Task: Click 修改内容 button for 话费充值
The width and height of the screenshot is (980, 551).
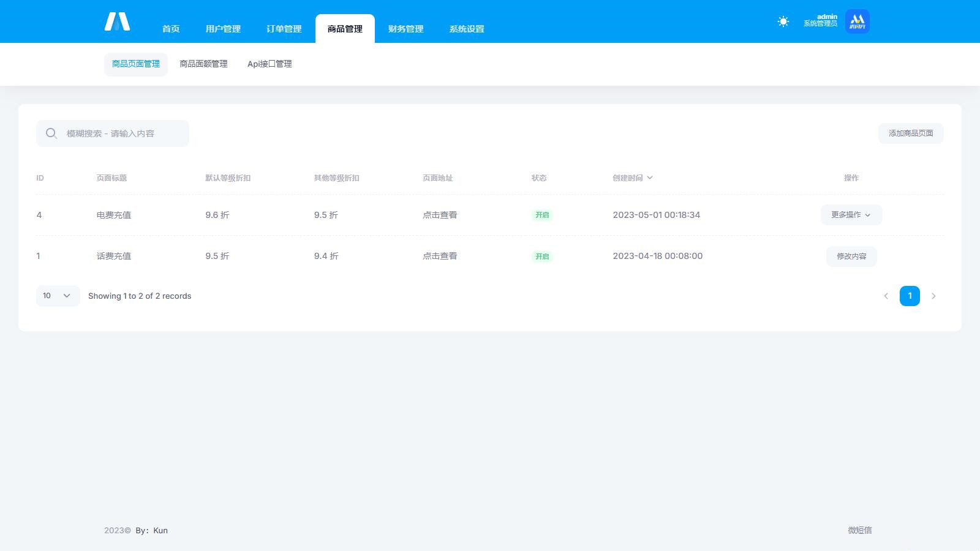Action: pos(851,256)
